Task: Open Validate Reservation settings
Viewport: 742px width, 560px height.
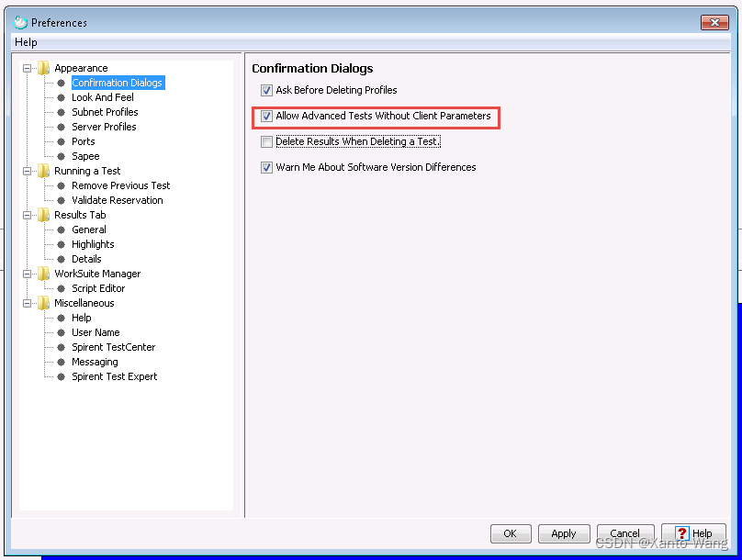Action: tap(118, 200)
